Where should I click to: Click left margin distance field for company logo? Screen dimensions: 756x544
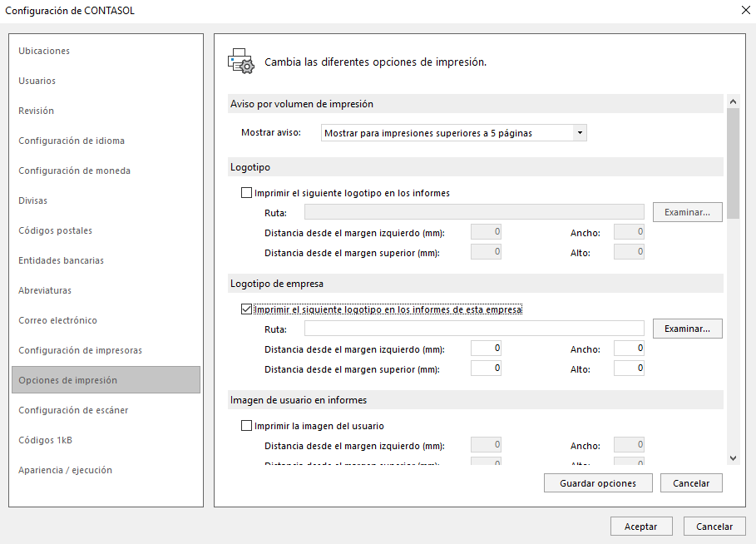click(486, 349)
